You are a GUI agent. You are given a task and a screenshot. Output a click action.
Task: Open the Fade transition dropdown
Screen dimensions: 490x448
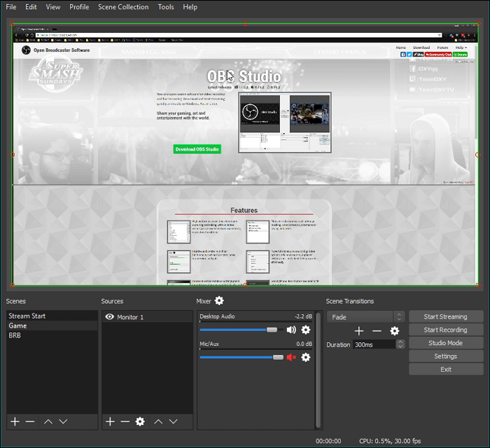click(365, 317)
